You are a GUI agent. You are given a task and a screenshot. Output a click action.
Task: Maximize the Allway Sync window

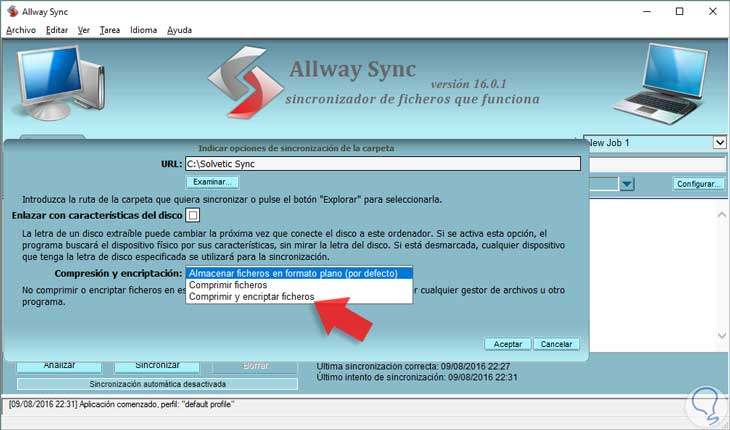point(680,12)
